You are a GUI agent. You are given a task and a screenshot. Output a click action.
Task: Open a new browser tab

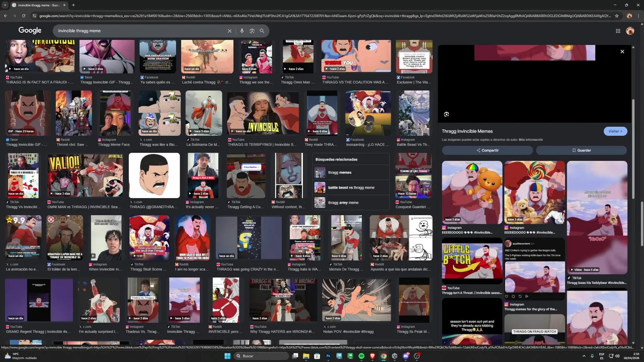pos(73,5)
